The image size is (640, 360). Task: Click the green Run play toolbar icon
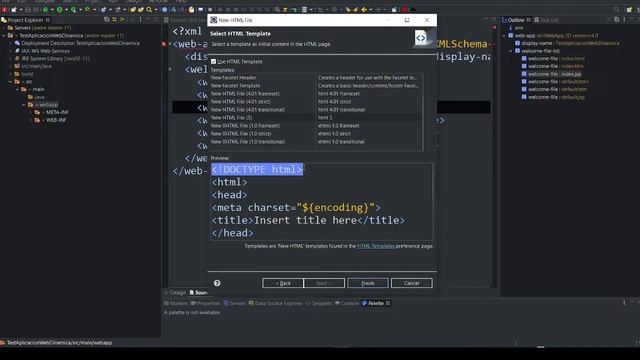pyautogui.click(x=60, y=9)
